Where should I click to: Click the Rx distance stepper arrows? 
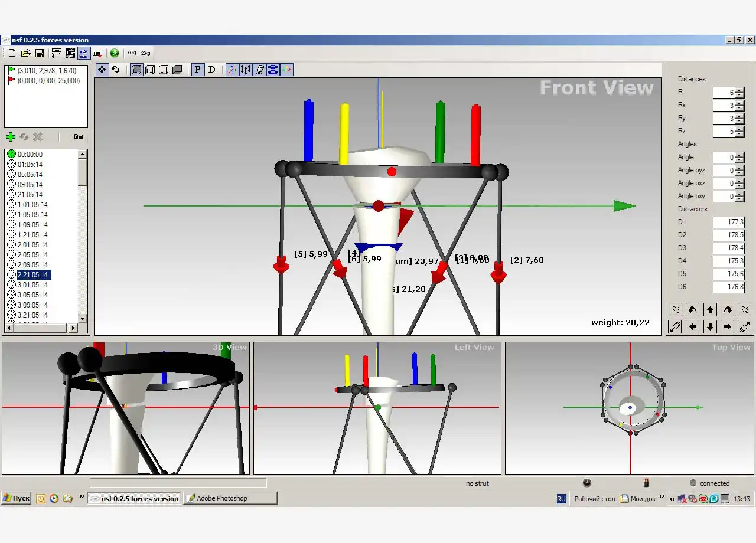click(739, 106)
